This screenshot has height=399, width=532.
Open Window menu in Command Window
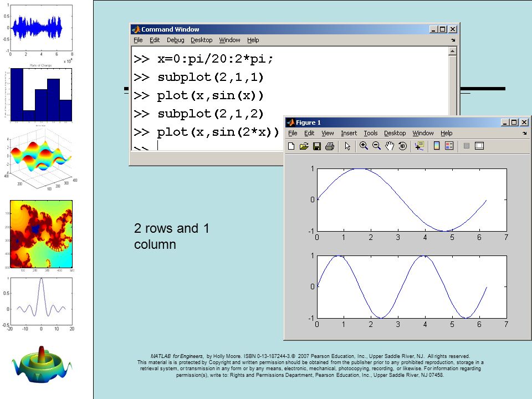pos(229,40)
